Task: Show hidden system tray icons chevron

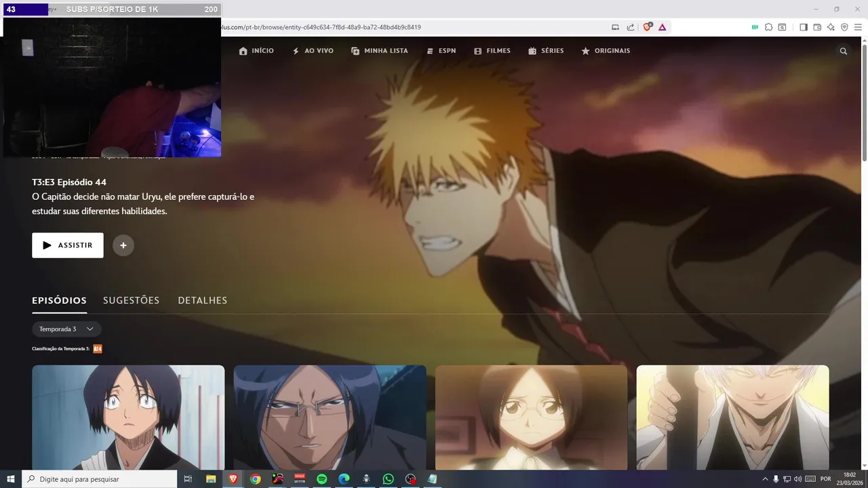Action: click(x=766, y=479)
